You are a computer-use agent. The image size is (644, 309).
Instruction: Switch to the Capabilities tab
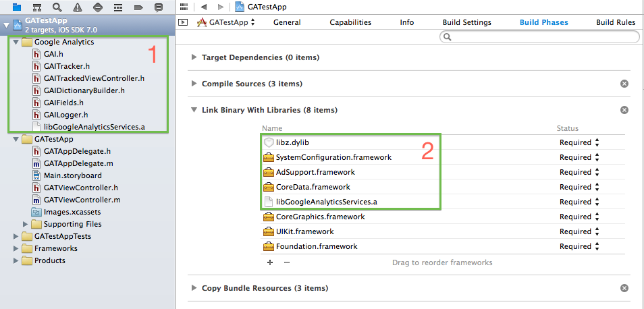pos(350,22)
